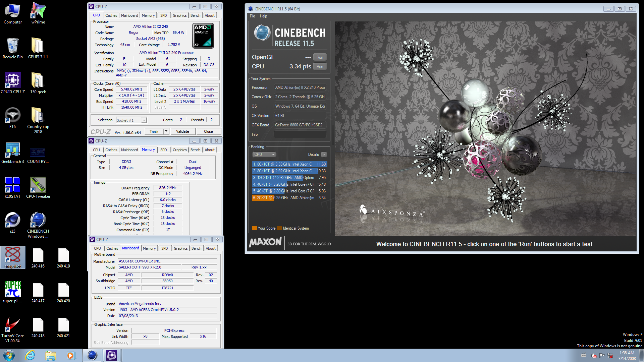The height and width of the screenshot is (362, 644).
Task: Launch the Geekbench 3 shortcut
Action: click(x=13, y=153)
